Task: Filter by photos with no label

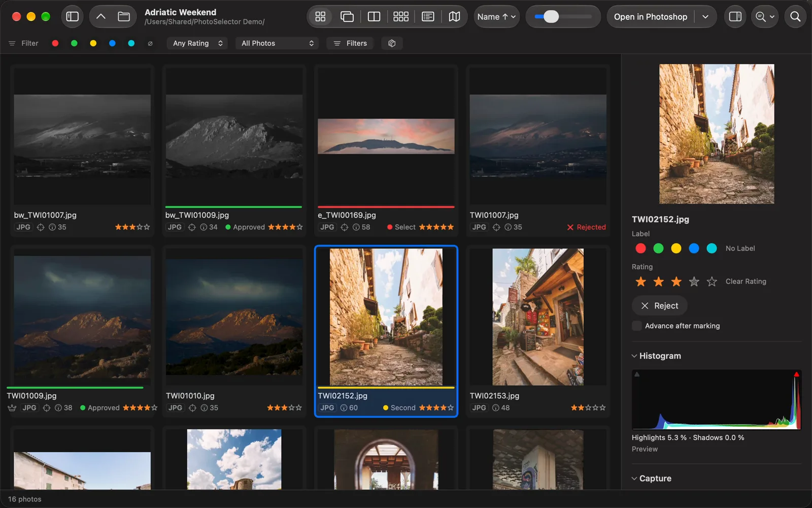Action: [x=150, y=43]
